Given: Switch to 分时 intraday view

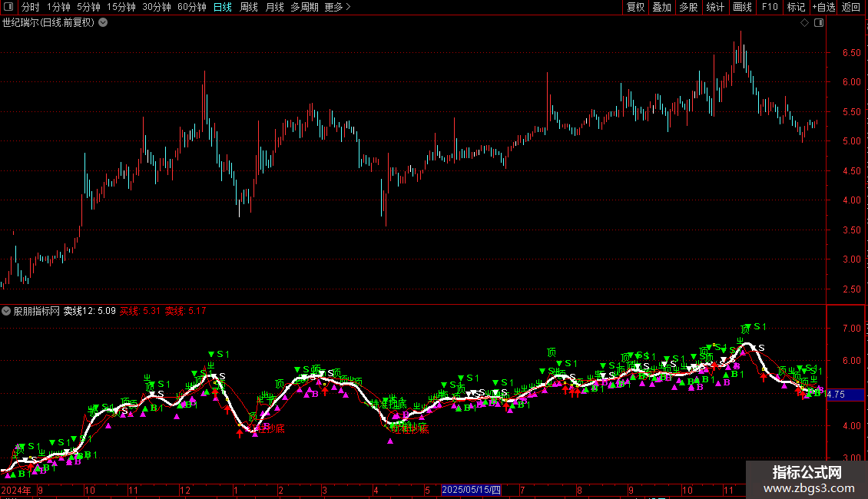Looking at the screenshot, I should pos(31,7).
